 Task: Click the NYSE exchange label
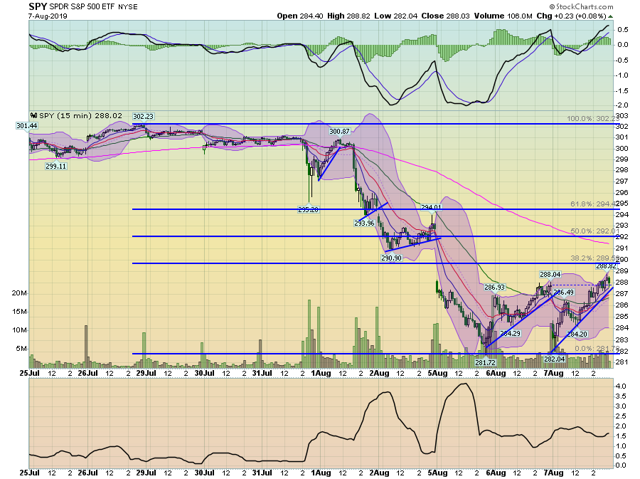coord(128,7)
